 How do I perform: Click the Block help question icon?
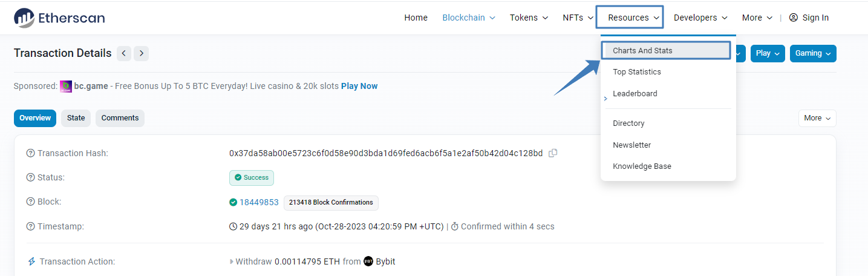pos(30,202)
